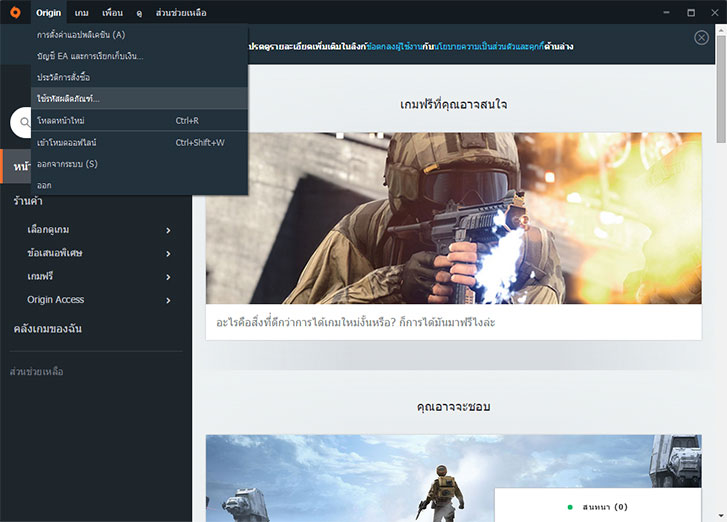Choose เข้าโหมดออฟไลน์ menu entry

pos(139,143)
